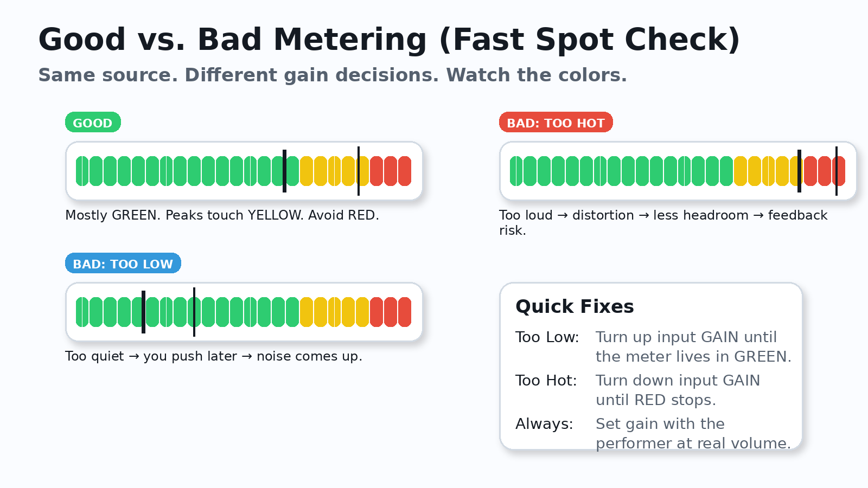Click the red BAD: TOO HOT badge
This screenshot has height=488, width=868.
pos(556,123)
